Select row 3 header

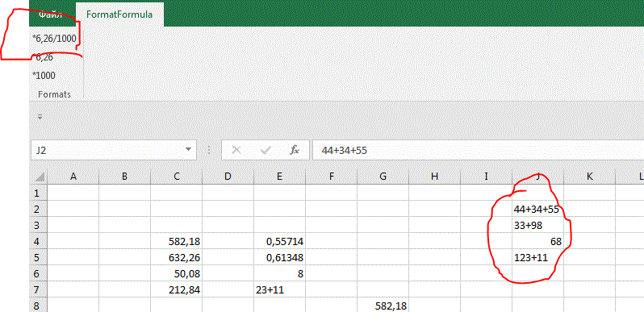39,225
